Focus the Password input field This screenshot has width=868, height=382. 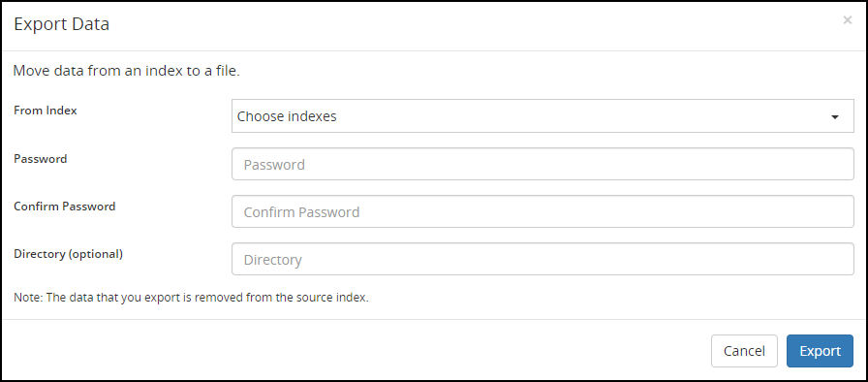(x=542, y=164)
